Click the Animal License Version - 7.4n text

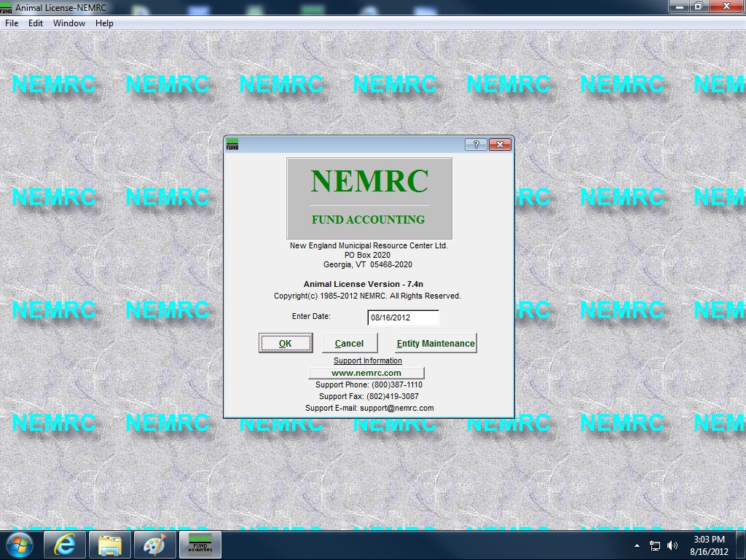tap(364, 284)
